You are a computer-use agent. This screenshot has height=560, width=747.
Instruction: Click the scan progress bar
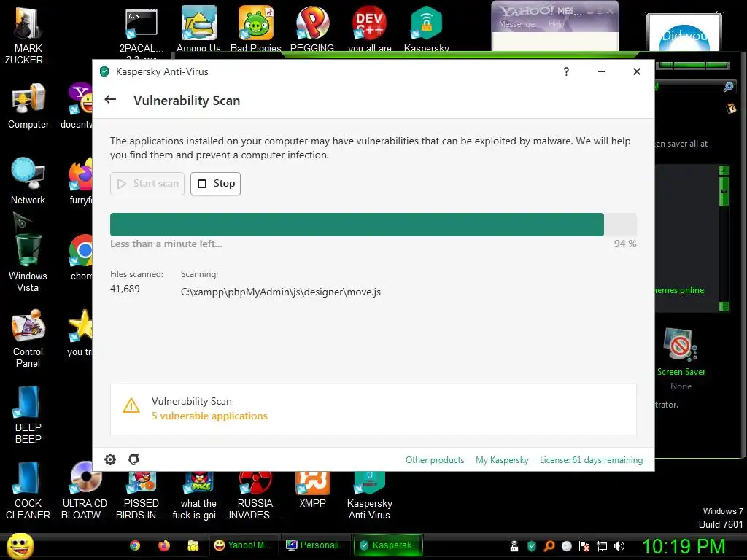pos(373,225)
